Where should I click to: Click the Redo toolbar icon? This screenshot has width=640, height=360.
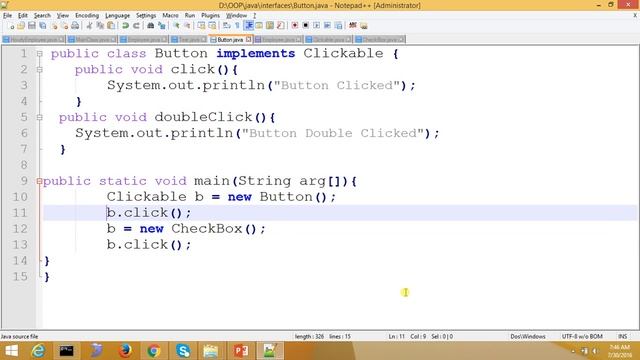tap(136, 25)
